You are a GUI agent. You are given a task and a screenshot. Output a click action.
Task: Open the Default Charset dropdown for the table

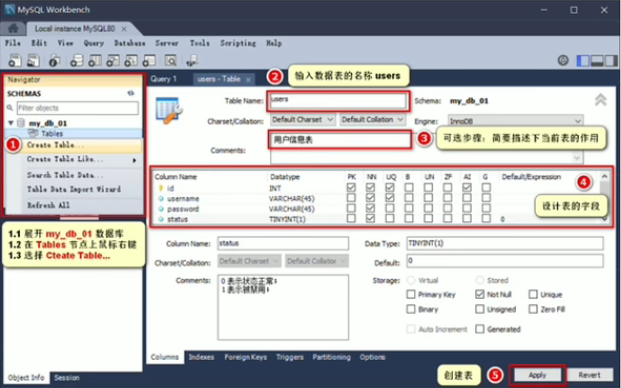click(303, 120)
